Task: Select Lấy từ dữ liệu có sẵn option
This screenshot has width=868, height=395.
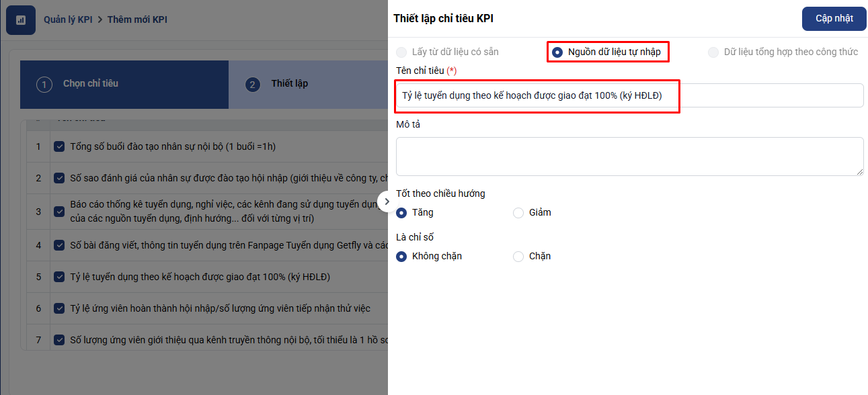Action: [401, 52]
